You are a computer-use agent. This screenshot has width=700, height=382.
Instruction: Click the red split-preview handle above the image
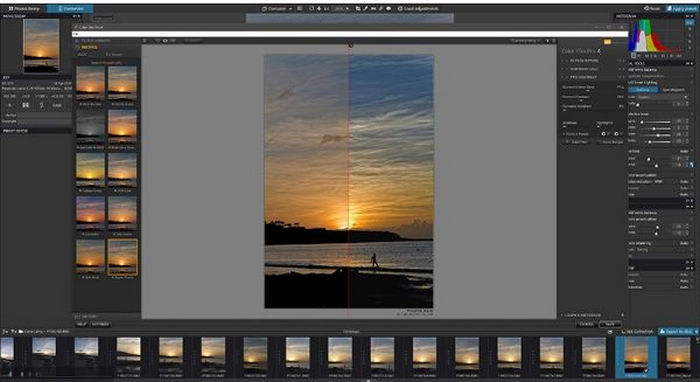(x=350, y=45)
